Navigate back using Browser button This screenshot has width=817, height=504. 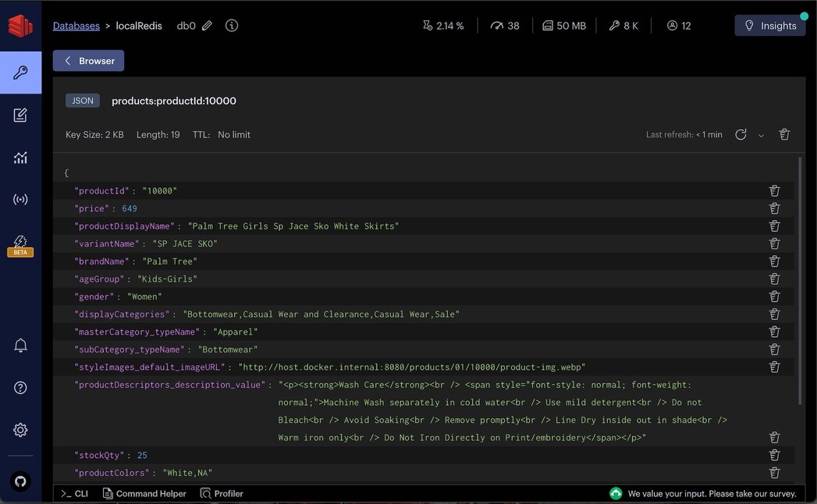coord(88,60)
